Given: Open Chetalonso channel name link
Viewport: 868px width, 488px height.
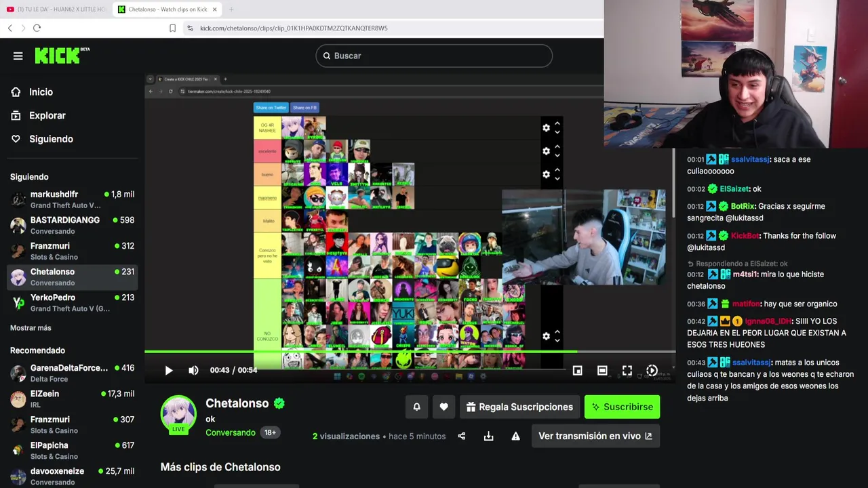Looking at the screenshot, I should (237, 403).
